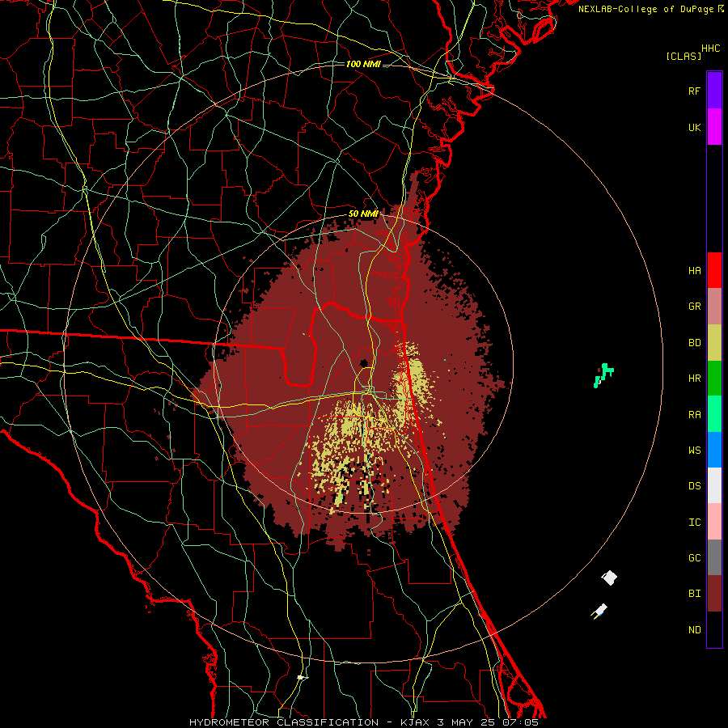Click the 50 NMI range ring label
The height and width of the screenshot is (728, 728).
point(363,214)
